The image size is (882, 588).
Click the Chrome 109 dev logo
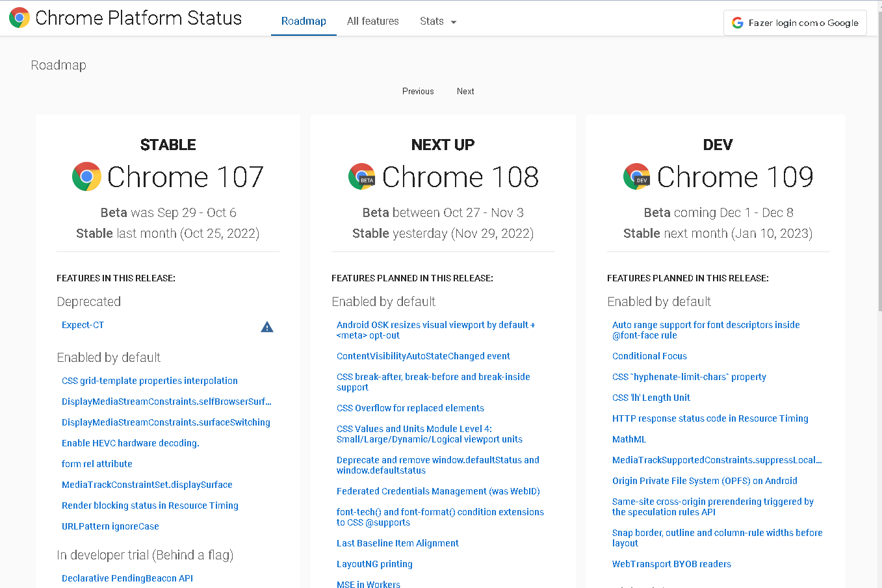[636, 176]
